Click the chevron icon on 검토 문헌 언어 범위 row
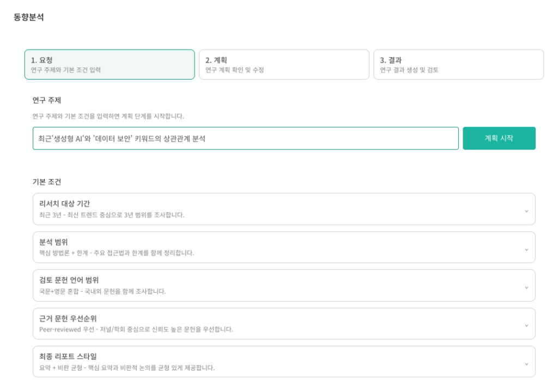Viewport: 558px width, 392px height. pyautogui.click(x=526, y=287)
